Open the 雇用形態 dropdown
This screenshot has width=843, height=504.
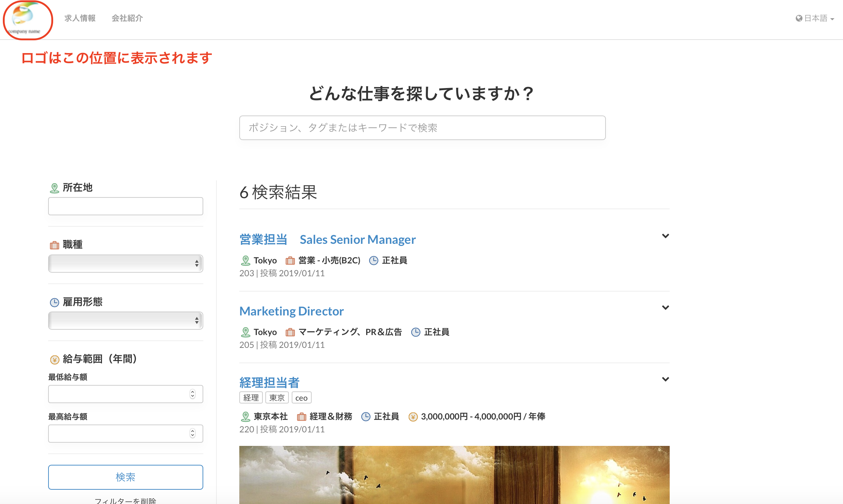point(126,321)
